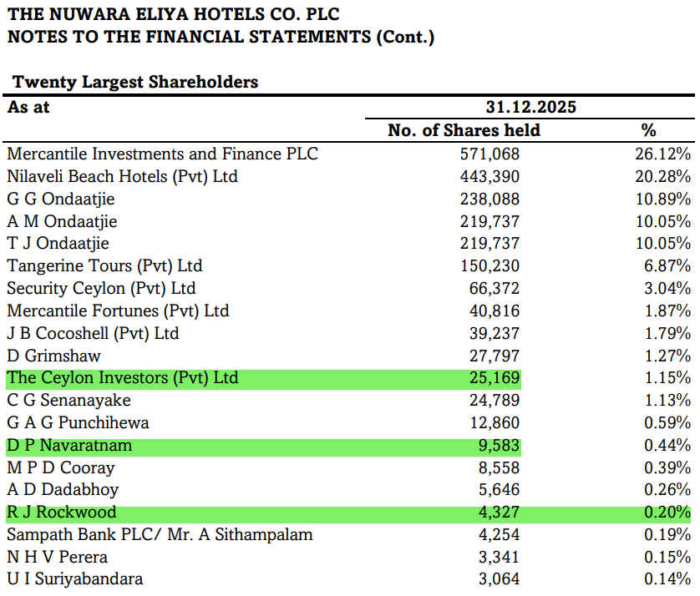700x596 pixels.
Task: Click the percentage '0.59%'
Action: click(667, 423)
